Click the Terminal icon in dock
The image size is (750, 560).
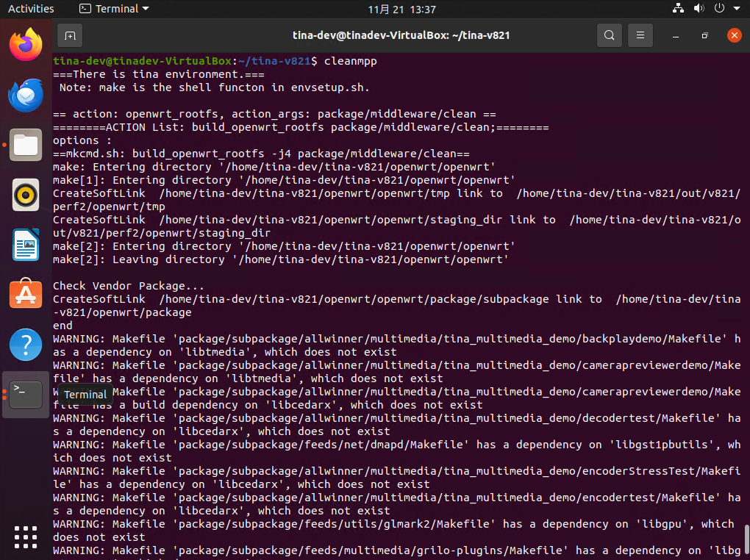pos(26,395)
